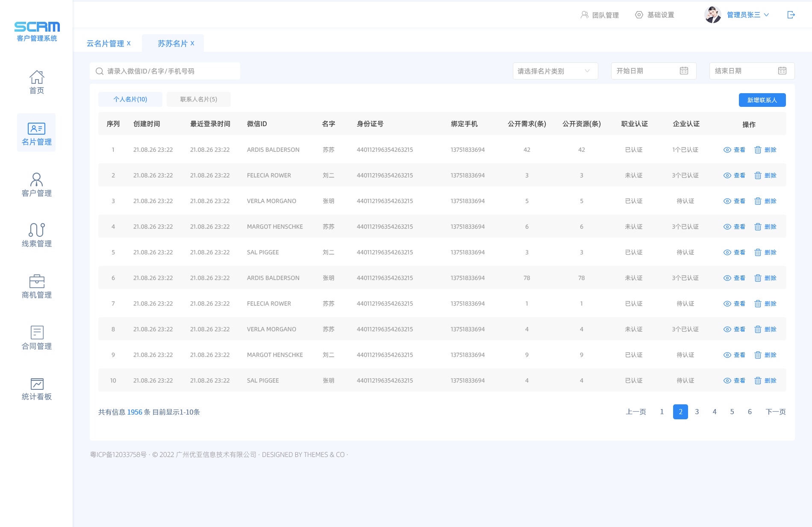View row 1 ARDIS BALDERSON 苏苏

(x=734, y=150)
